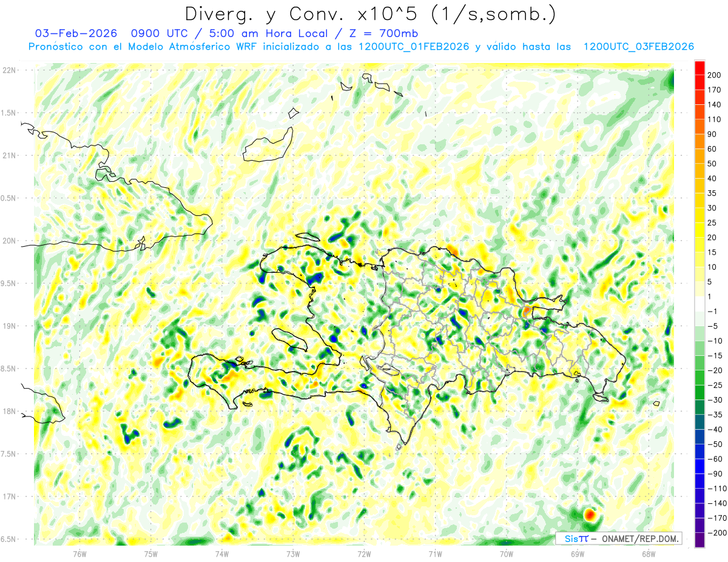Click the longitude label "72W"
This screenshot has width=728, height=562.
click(x=364, y=554)
